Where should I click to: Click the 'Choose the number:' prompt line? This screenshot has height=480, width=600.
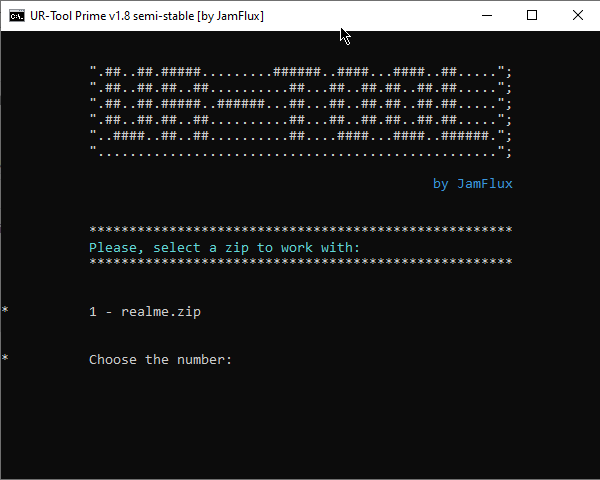click(160, 360)
